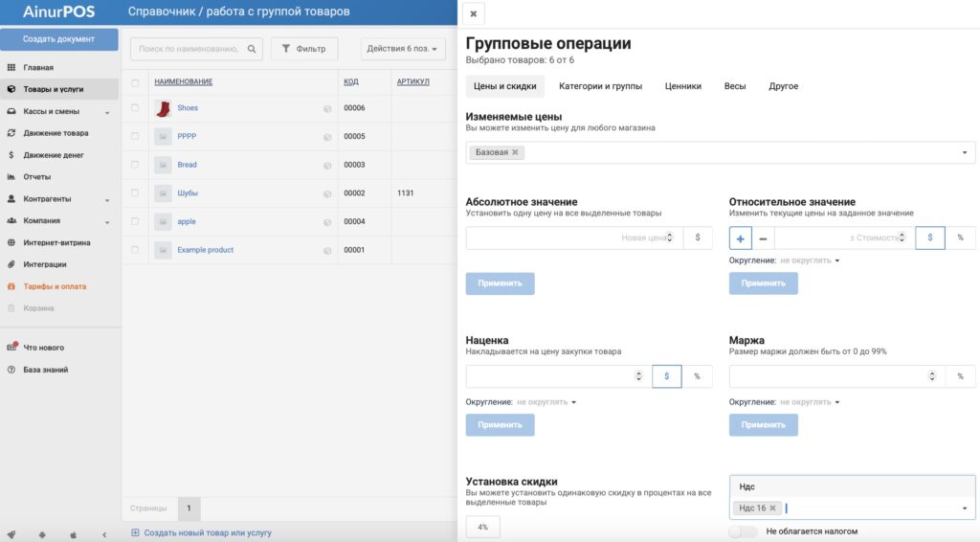The width and height of the screenshot is (980, 542).
Task: Open the Ценники tab
Action: 683,86
